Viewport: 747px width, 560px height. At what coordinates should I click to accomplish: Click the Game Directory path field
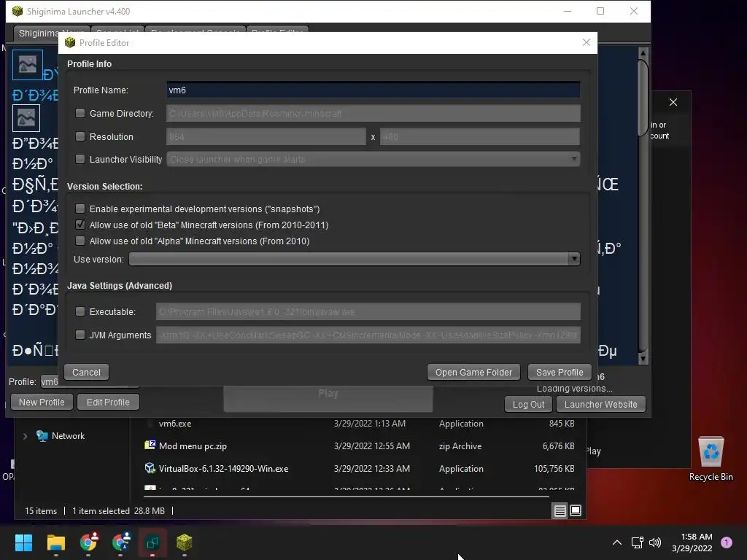click(x=373, y=113)
